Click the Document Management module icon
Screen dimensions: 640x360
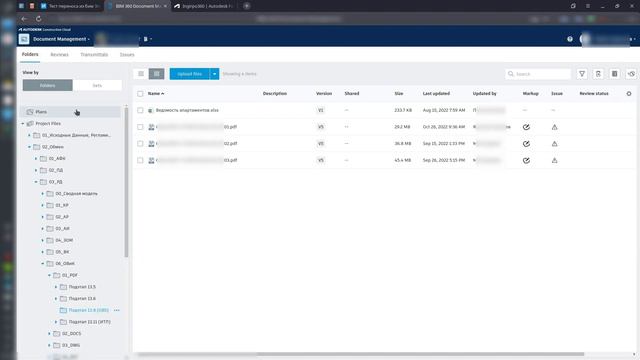[24, 39]
